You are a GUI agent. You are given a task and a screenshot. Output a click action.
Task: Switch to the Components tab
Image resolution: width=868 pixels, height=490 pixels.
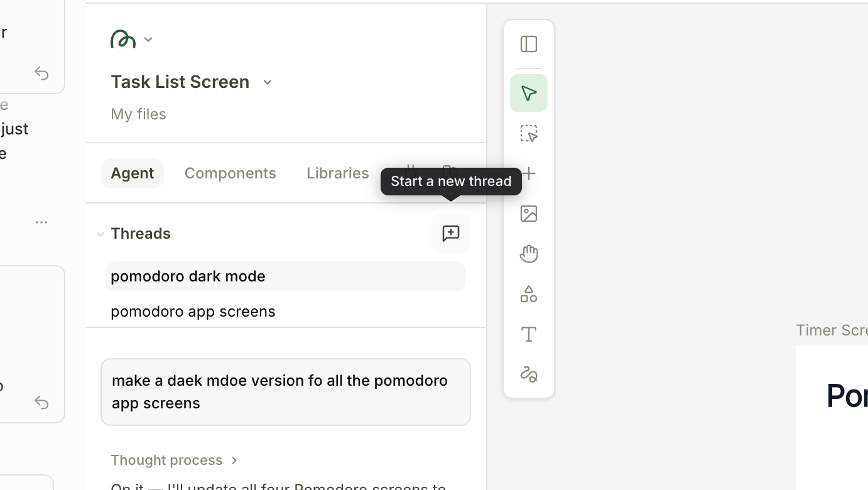(230, 173)
